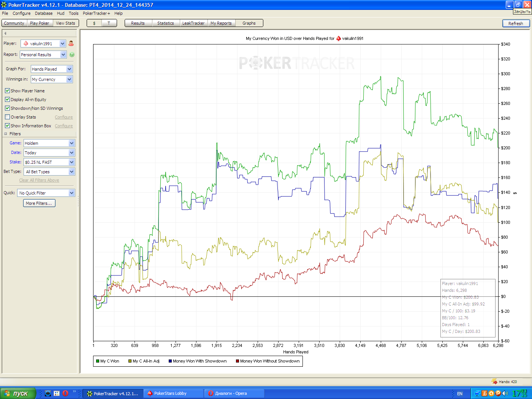Switch to tournament mode with T button
Image resolution: width=532 pixels, height=399 pixels.
point(109,23)
